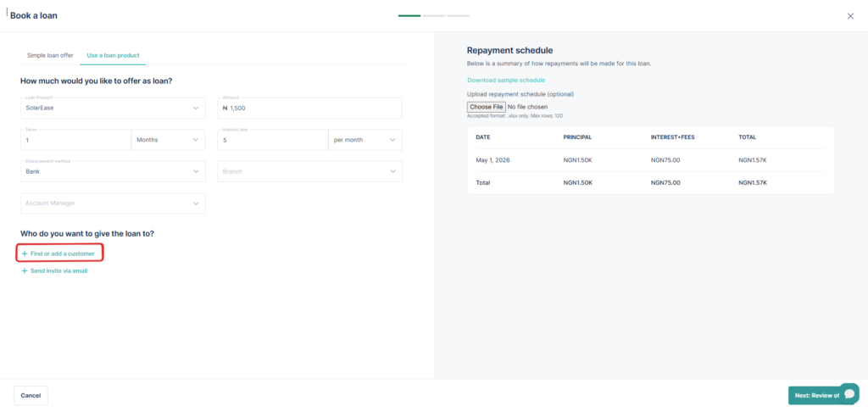
Task: Click the Cancel button
Action: tap(31, 395)
